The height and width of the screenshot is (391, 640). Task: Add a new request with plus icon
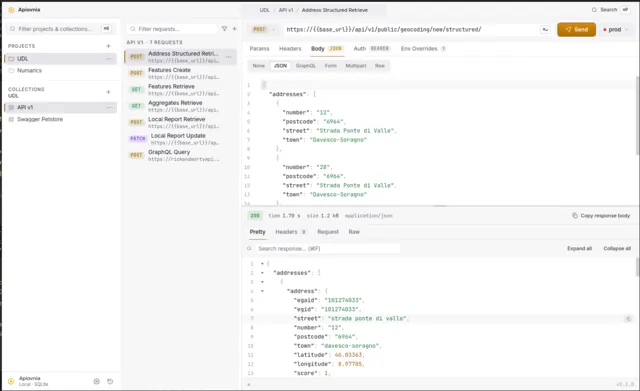pos(234,29)
